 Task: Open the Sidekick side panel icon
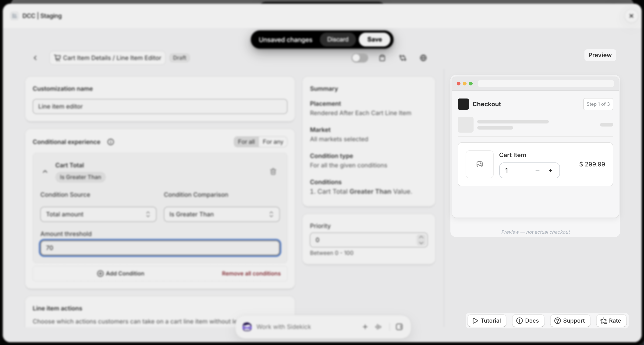click(399, 327)
